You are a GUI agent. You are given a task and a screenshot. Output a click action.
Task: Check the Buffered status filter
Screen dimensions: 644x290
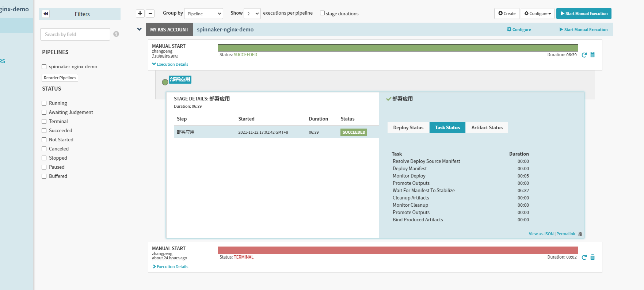click(x=44, y=176)
